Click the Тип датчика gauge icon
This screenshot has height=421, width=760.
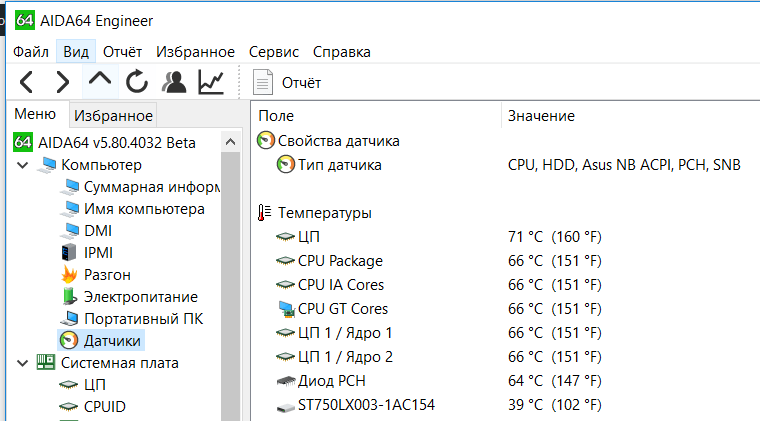pos(285,165)
